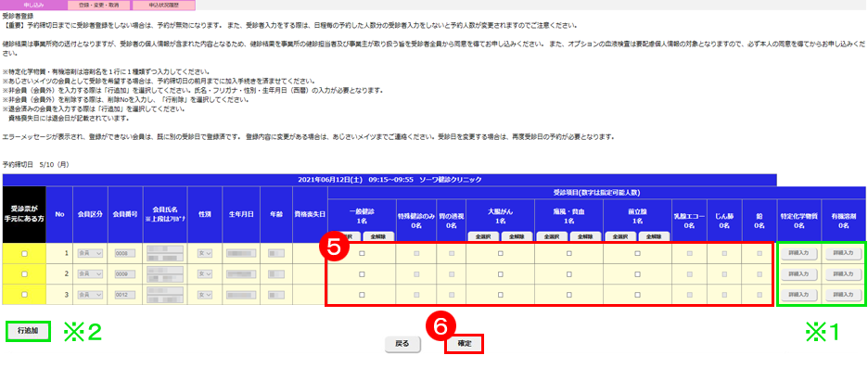The width and height of the screenshot is (868, 368).
Task: Open 会員区分 dropdown in row 2
Action: (90, 274)
